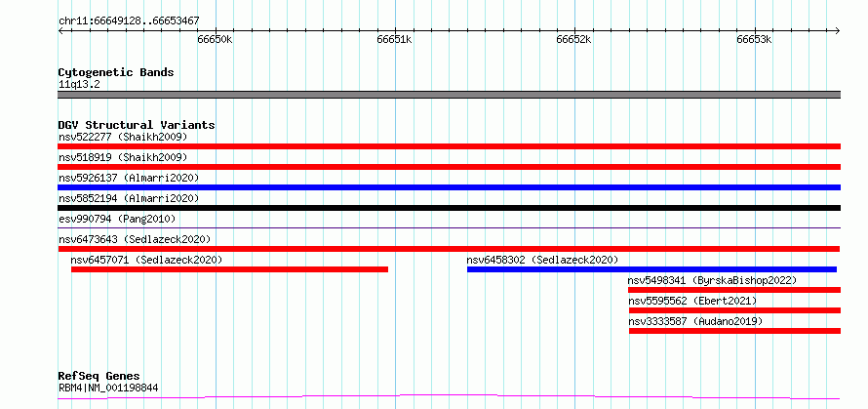Open variant esv990794 (Pang2010) label
868x409 pixels.
tap(117, 219)
